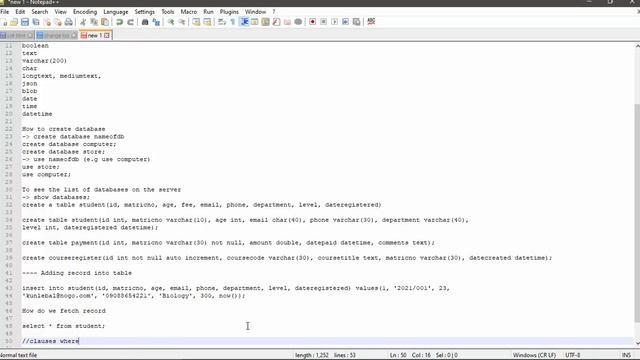Toggle synchronize vertical scrolling icon
The width and height of the screenshot is (640, 360).
coord(196,22)
